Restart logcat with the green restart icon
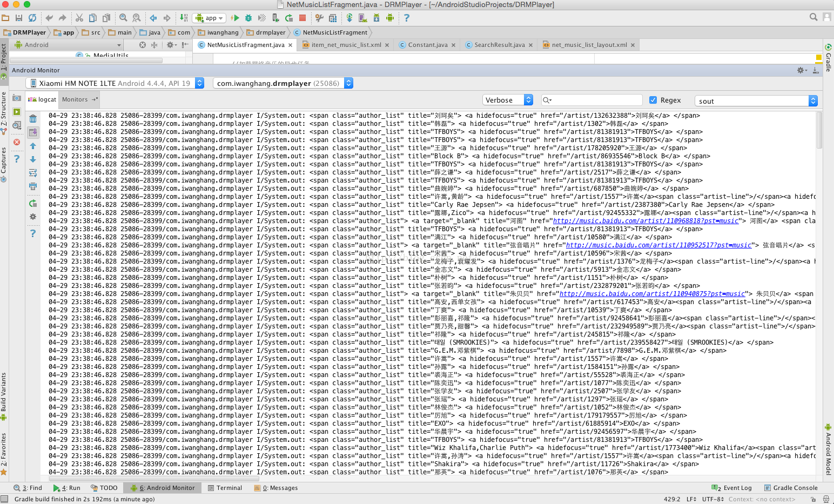This screenshot has width=834, height=504. 33,203
